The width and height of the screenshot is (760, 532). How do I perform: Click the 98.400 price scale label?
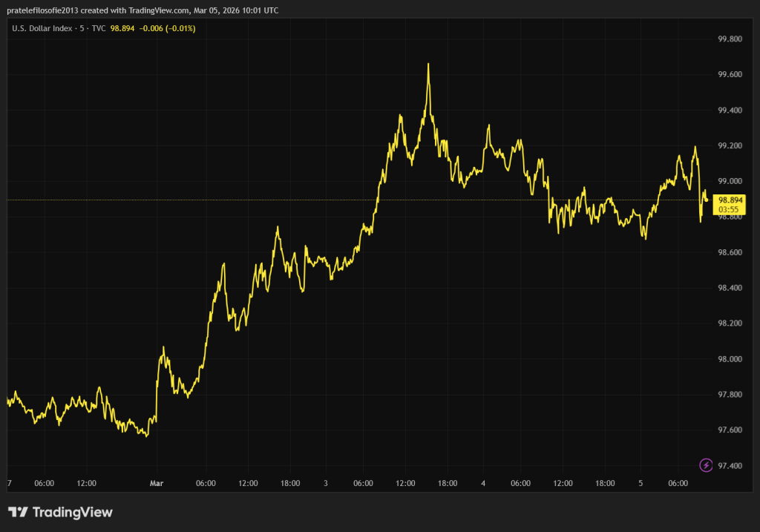[x=730, y=288]
